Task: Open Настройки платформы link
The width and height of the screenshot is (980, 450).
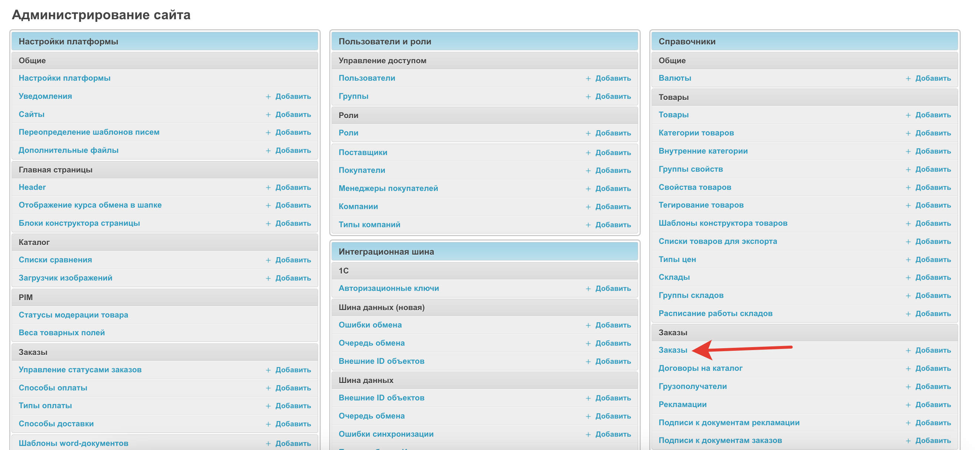Action: coord(64,78)
